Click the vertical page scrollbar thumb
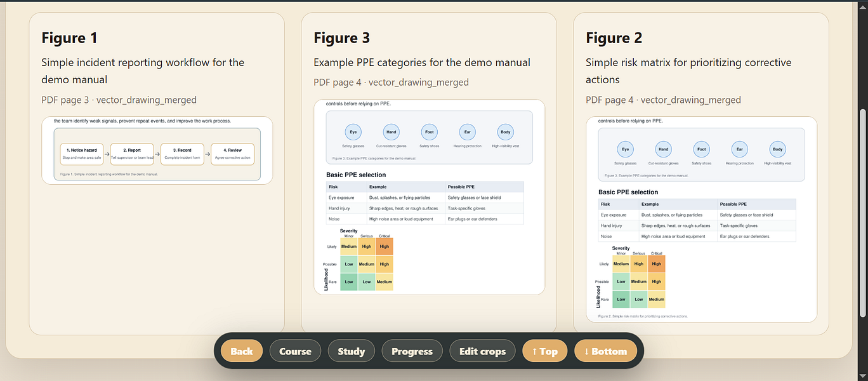Viewport: 868px width, 381px height. coord(862,213)
